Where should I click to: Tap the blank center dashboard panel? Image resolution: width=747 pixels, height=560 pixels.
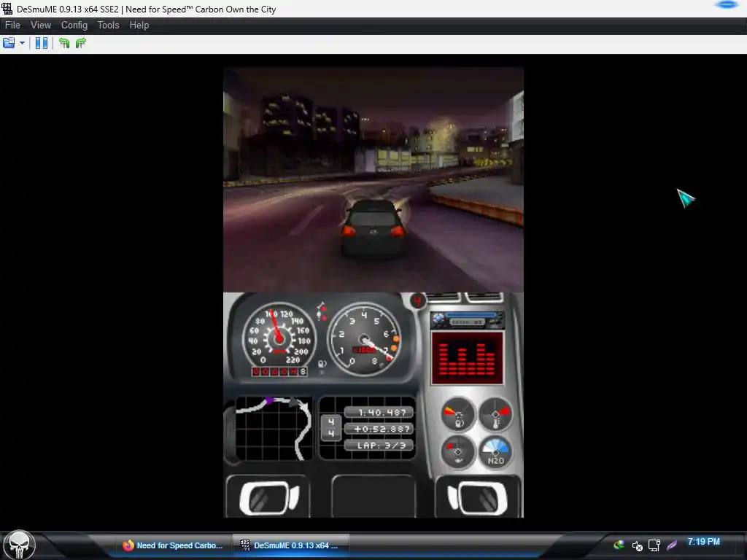pyautogui.click(x=373, y=496)
